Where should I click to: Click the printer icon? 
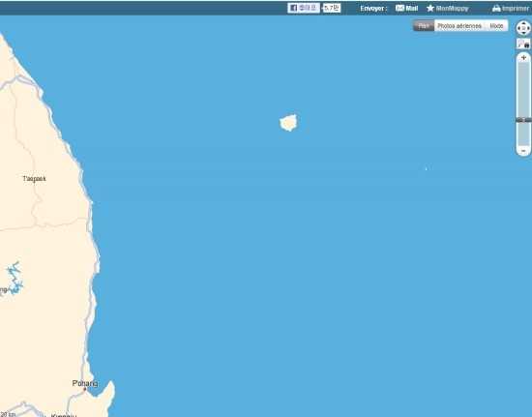(x=496, y=8)
